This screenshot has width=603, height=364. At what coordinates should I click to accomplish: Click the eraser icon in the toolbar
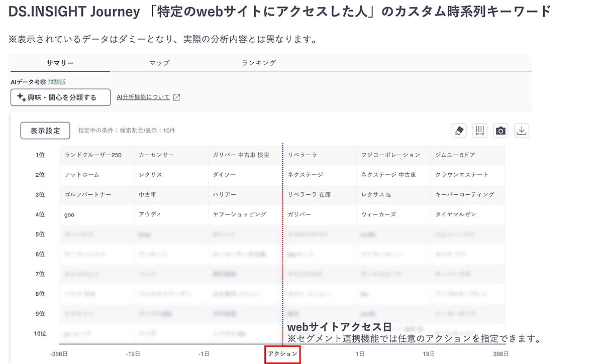tap(459, 131)
